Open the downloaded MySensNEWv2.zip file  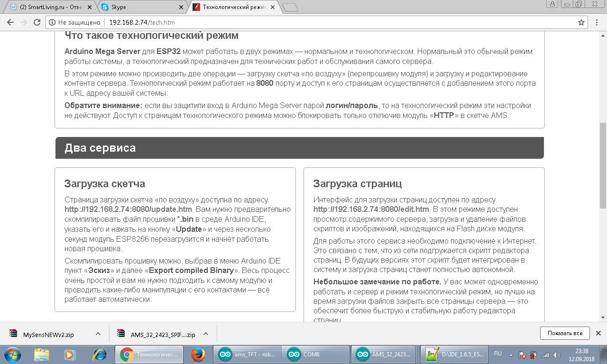48,334
